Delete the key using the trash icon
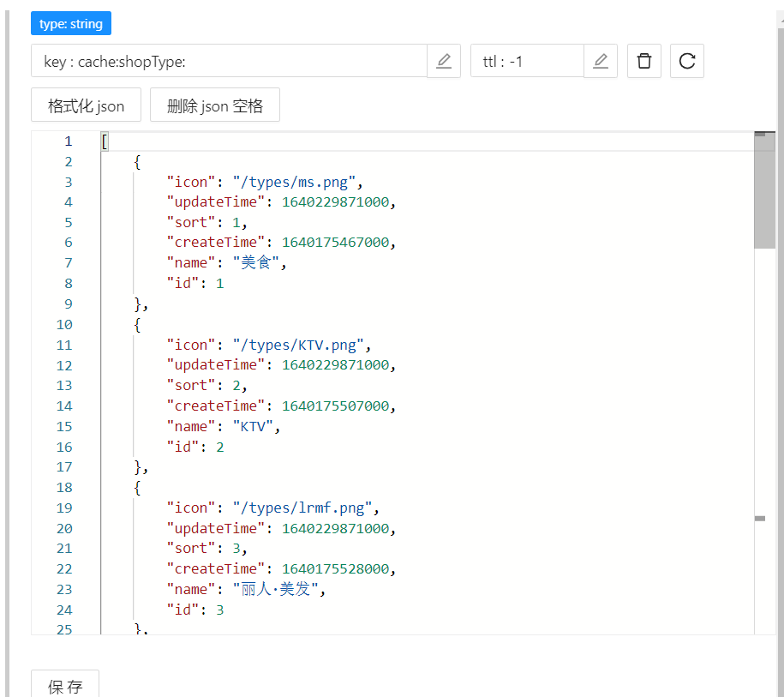 coord(644,61)
